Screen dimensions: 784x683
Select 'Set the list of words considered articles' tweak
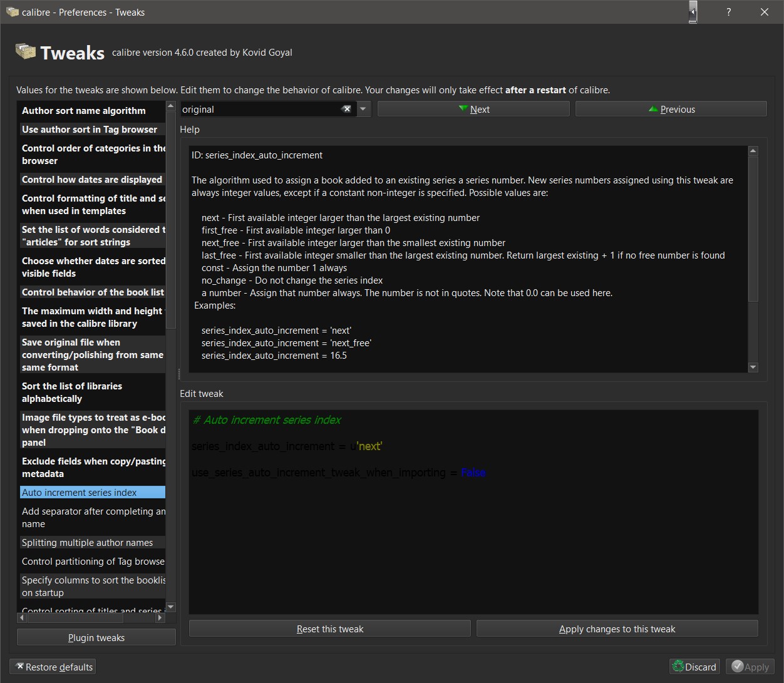93,236
